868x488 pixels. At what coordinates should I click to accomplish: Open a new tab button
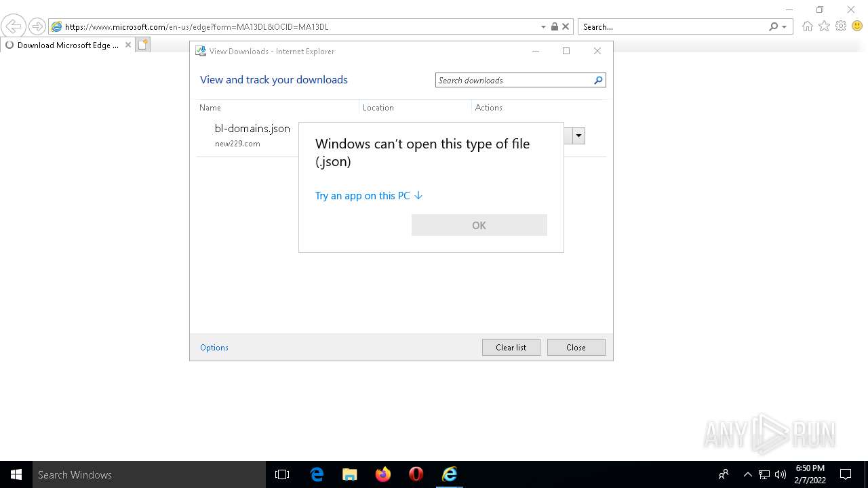click(x=143, y=45)
